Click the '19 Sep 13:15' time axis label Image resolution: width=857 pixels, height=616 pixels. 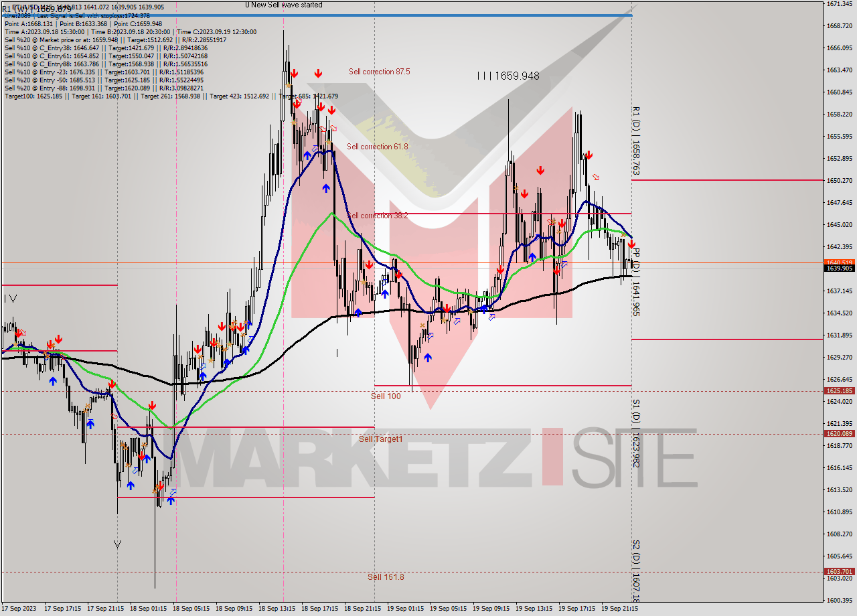click(x=534, y=609)
